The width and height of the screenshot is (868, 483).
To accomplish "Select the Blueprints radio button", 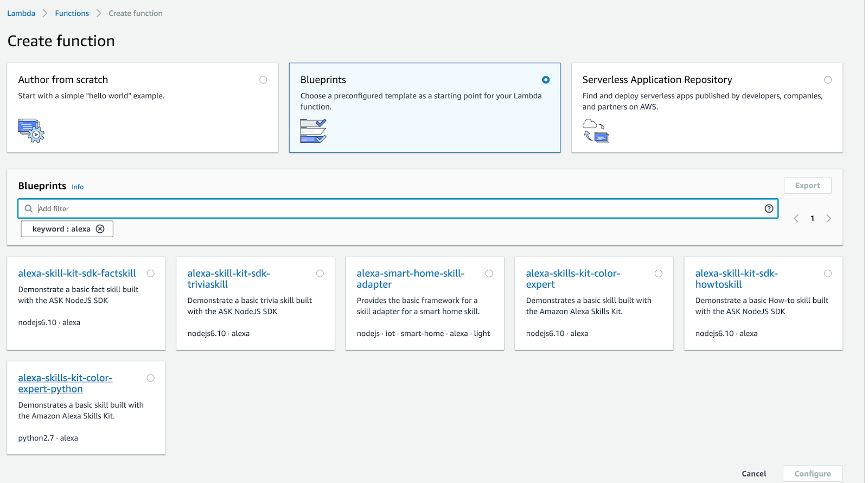I will (x=546, y=80).
